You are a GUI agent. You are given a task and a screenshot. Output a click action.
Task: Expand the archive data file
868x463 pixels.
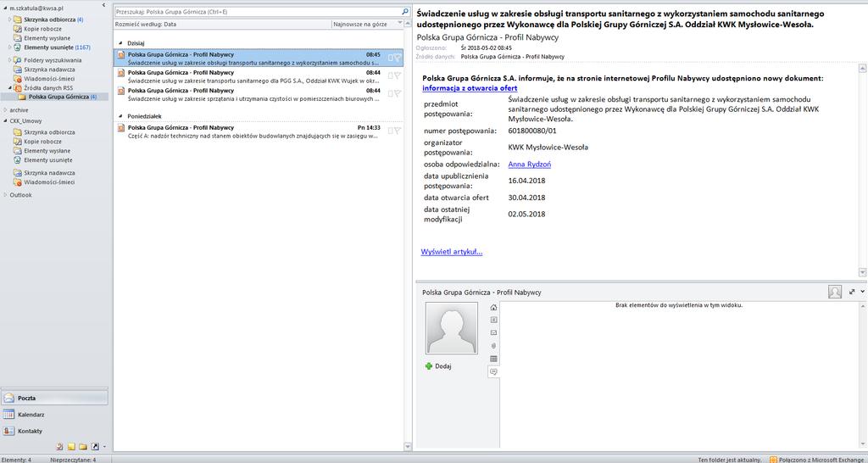[5, 110]
